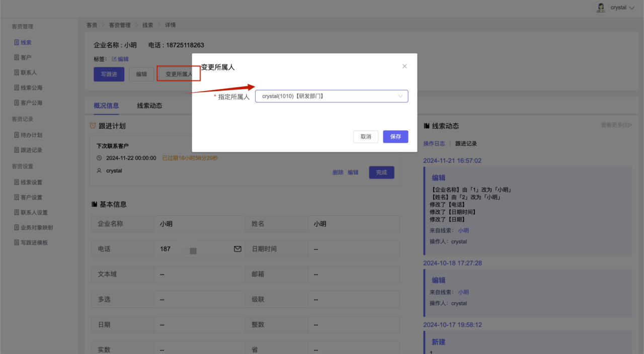
Task: Click 编辑 link beside 标签
Action: click(x=123, y=59)
